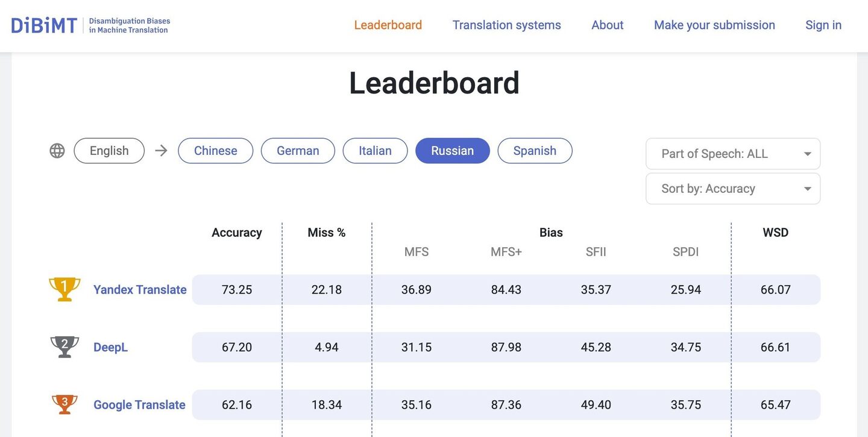Viewport: 868px width, 437px height.
Task: Select Russian target language pill
Action: pyautogui.click(x=453, y=151)
